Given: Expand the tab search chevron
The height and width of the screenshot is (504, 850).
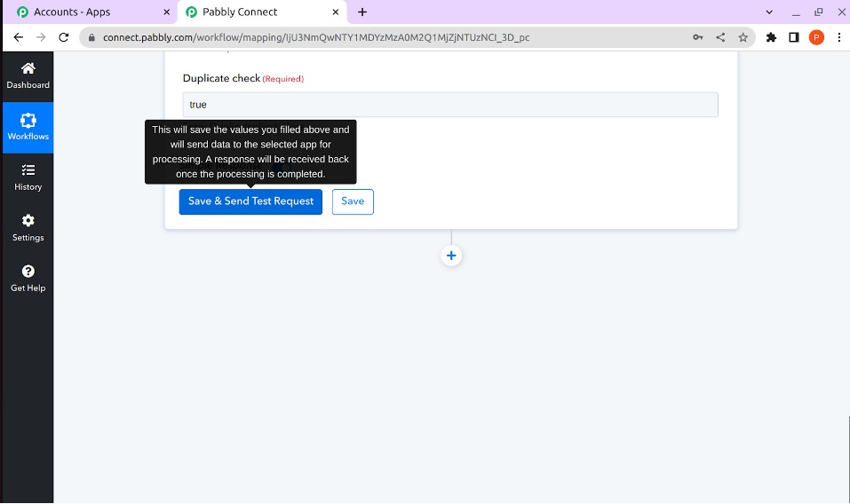Looking at the screenshot, I should 768,12.
